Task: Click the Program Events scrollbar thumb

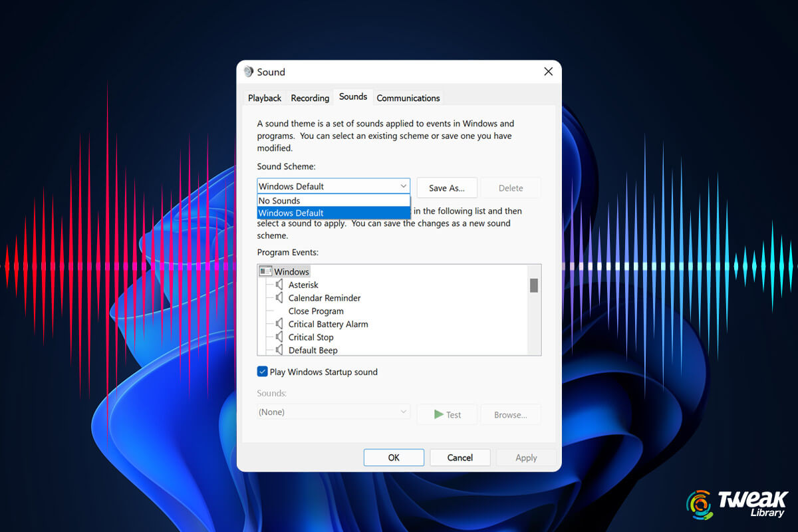Action: coord(535,286)
